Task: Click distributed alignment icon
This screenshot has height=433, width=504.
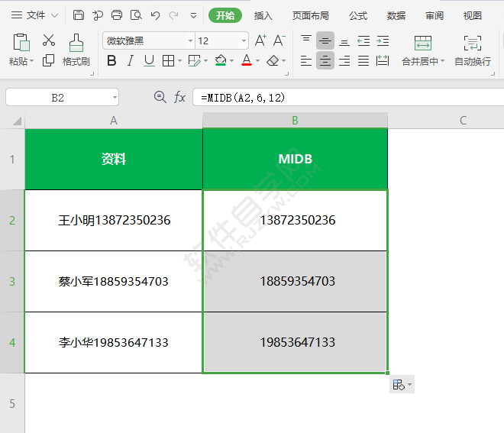Action: pyautogui.click(x=383, y=60)
